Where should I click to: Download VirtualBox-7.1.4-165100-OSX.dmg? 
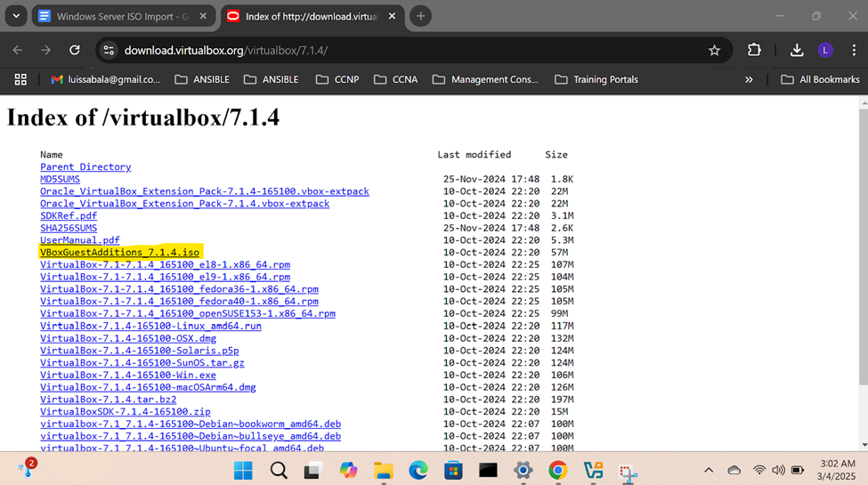(128, 338)
